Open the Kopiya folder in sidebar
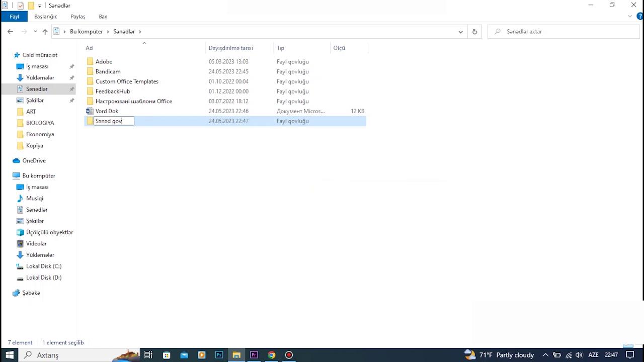This screenshot has height=362, width=644. pyautogui.click(x=34, y=145)
